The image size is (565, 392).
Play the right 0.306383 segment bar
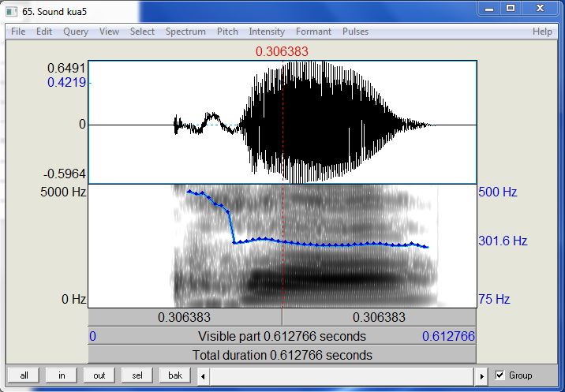379,317
